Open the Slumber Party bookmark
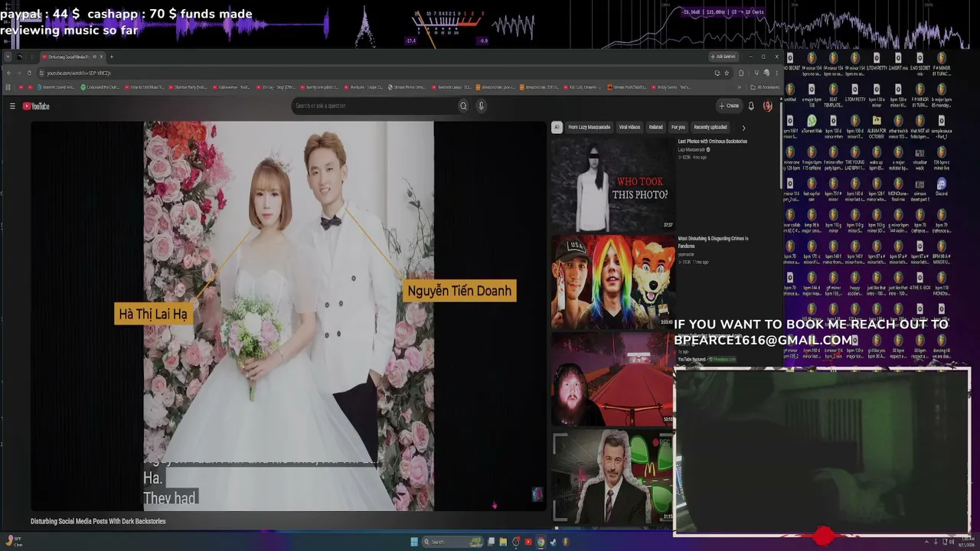The image size is (980, 551). 188,87
